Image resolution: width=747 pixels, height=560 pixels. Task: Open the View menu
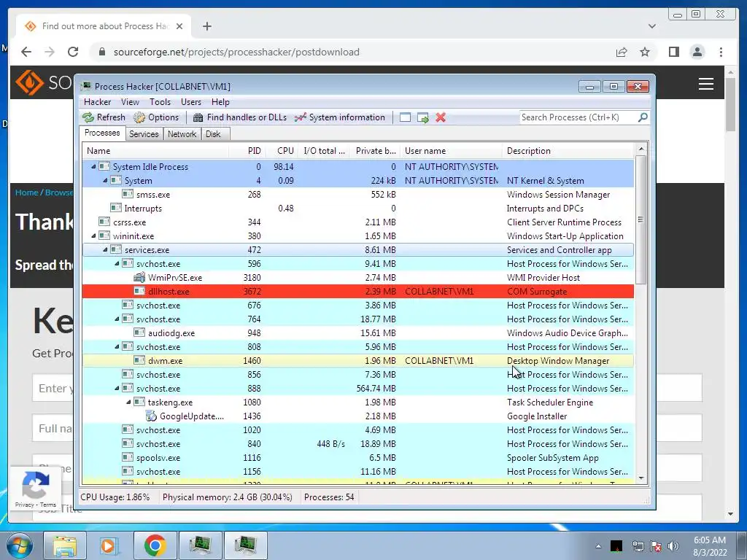[130, 102]
